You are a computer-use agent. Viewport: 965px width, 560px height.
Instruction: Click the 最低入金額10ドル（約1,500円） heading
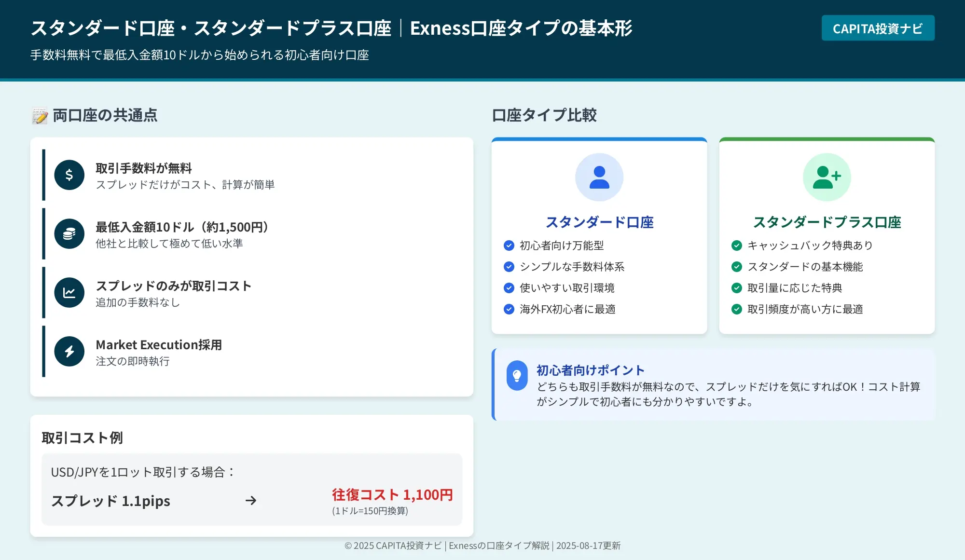pyautogui.click(x=182, y=227)
